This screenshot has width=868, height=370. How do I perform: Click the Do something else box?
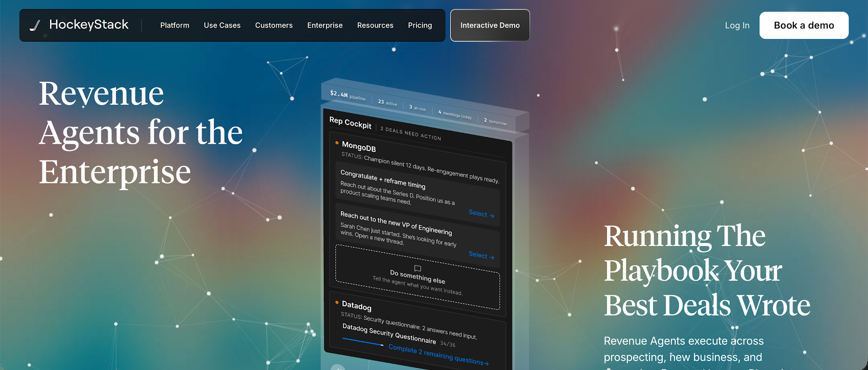[417, 277]
